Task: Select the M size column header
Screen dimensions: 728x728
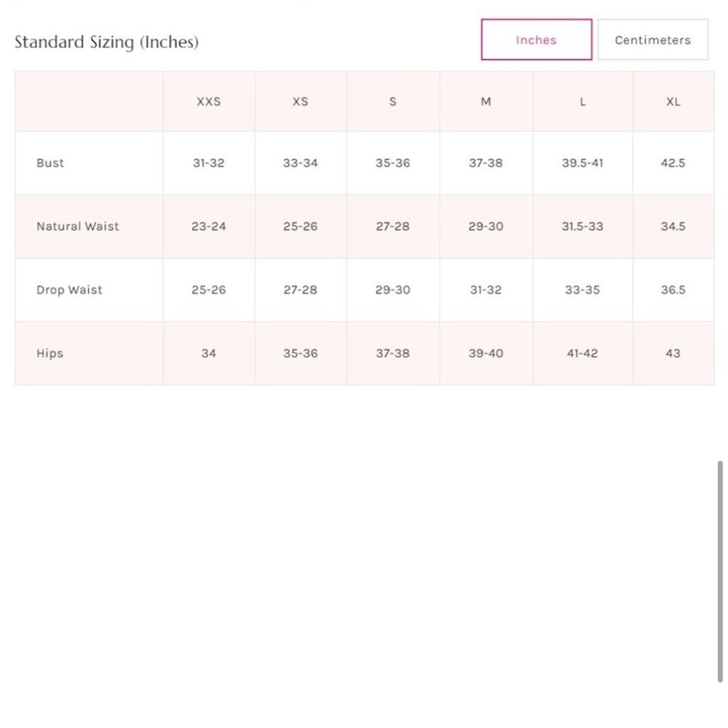Action: click(486, 102)
